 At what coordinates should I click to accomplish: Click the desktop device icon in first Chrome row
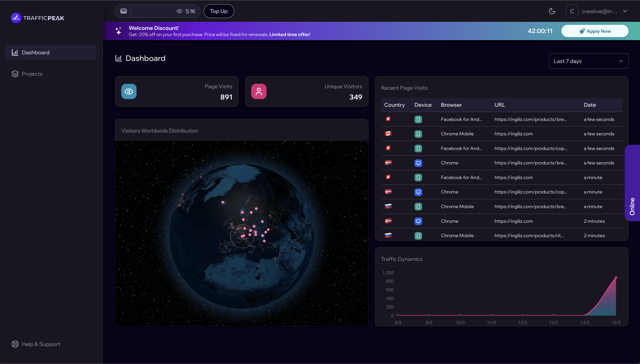coord(418,163)
